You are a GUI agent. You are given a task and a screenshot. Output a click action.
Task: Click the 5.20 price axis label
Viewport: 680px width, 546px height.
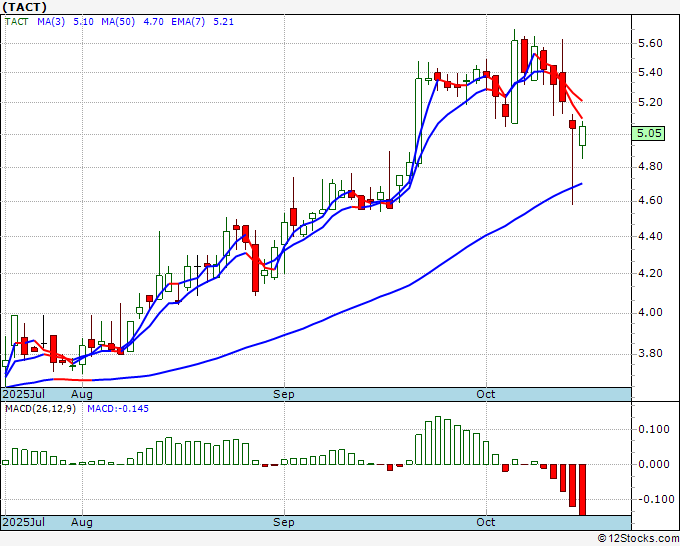[650, 102]
